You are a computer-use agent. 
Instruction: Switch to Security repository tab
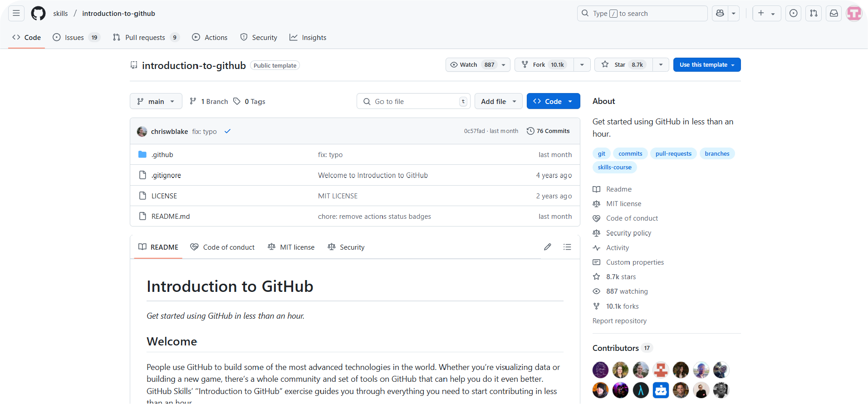259,37
